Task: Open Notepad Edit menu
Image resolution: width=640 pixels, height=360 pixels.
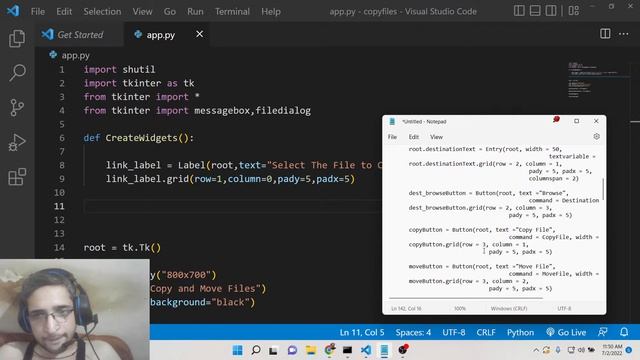Action: click(x=413, y=137)
